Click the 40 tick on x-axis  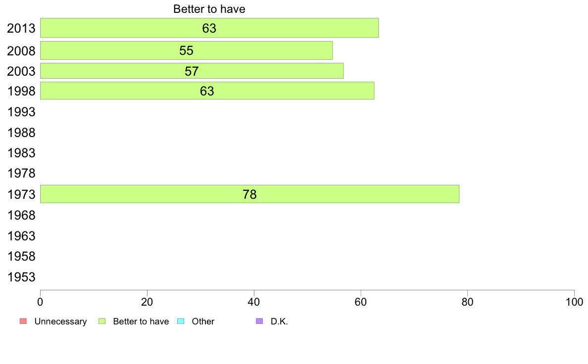click(254, 302)
